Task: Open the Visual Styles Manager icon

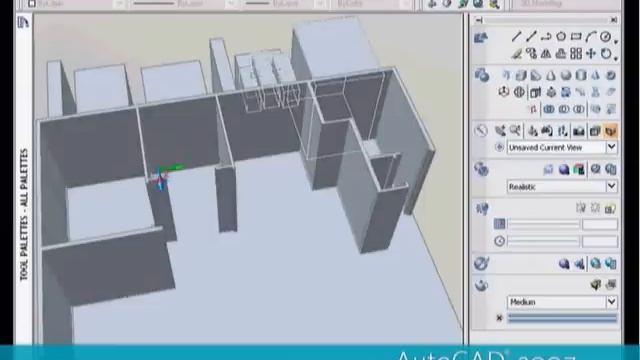Action: click(611, 169)
